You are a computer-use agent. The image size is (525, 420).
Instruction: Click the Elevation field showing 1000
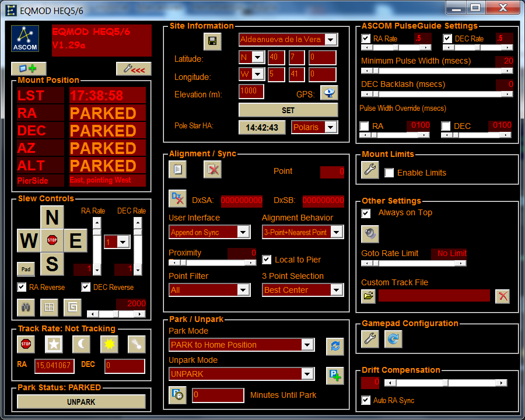251,91
